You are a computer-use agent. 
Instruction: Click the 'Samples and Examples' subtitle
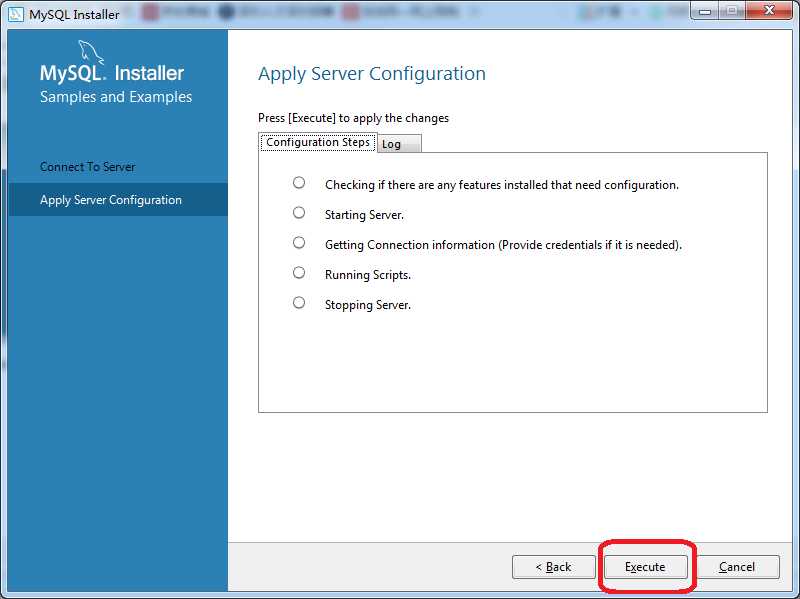[x=116, y=97]
